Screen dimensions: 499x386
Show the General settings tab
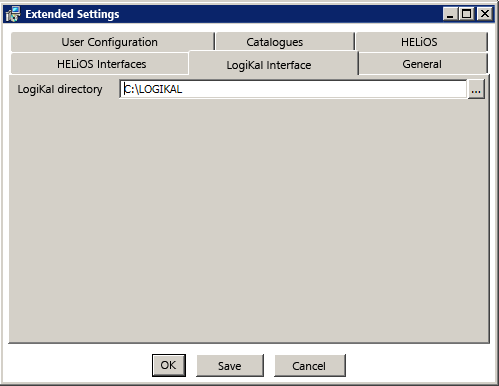(x=423, y=64)
